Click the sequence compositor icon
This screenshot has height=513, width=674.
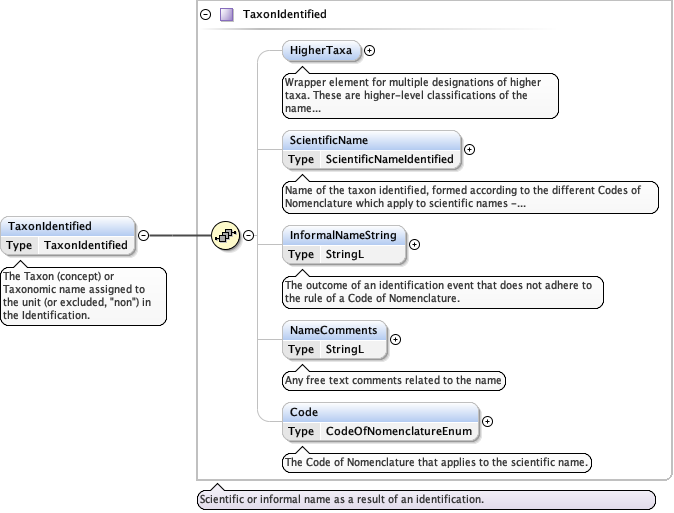(x=225, y=236)
